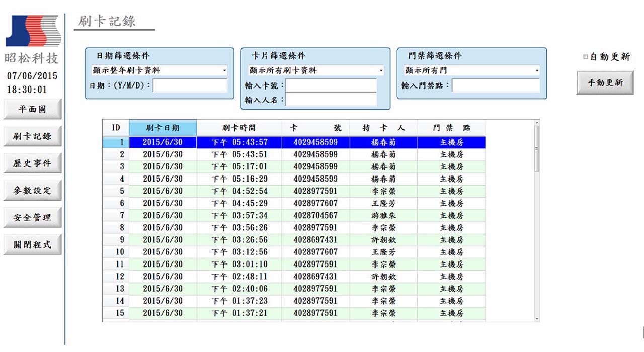The width and height of the screenshot is (644, 352).
Task: Click the 下午 05:43:51 time cell
Action: [x=239, y=154]
